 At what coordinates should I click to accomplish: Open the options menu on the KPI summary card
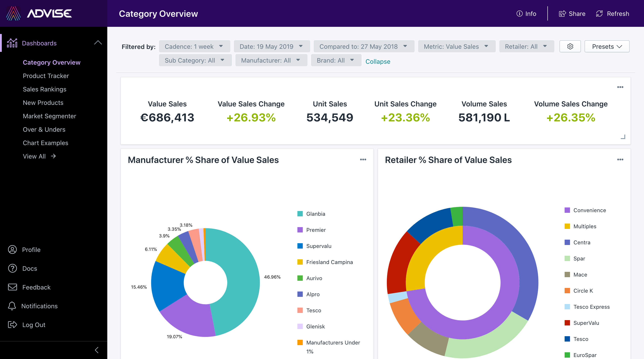tap(620, 87)
